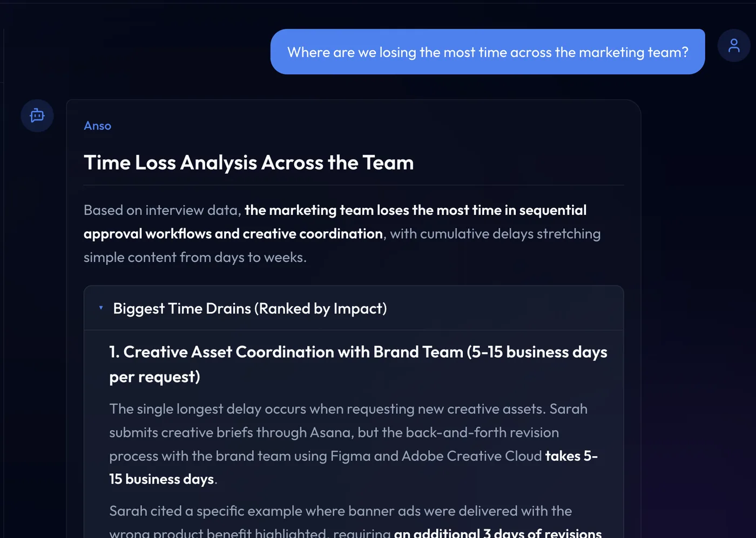756x538 pixels.
Task: Click the divider line under the analysis title
Action: 354,185
